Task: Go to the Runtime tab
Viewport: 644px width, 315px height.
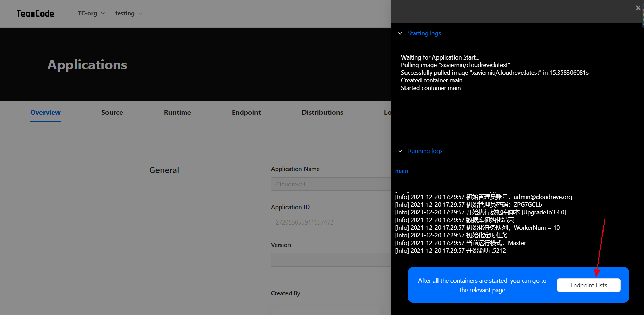Action: [x=177, y=112]
